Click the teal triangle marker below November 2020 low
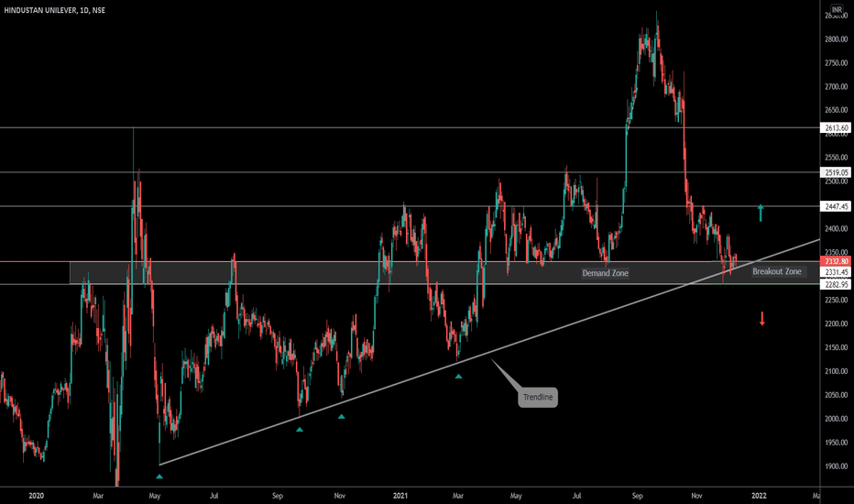This screenshot has height=504, width=854. click(342, 417)
